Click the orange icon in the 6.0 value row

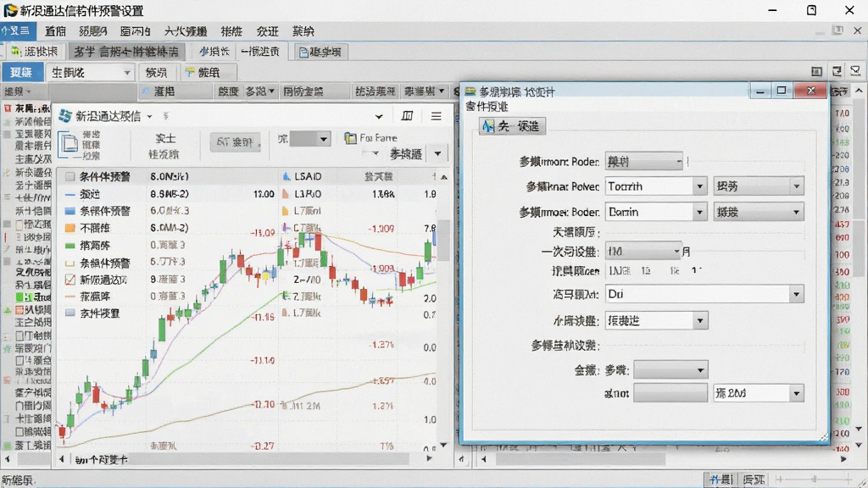pos(285,211)
